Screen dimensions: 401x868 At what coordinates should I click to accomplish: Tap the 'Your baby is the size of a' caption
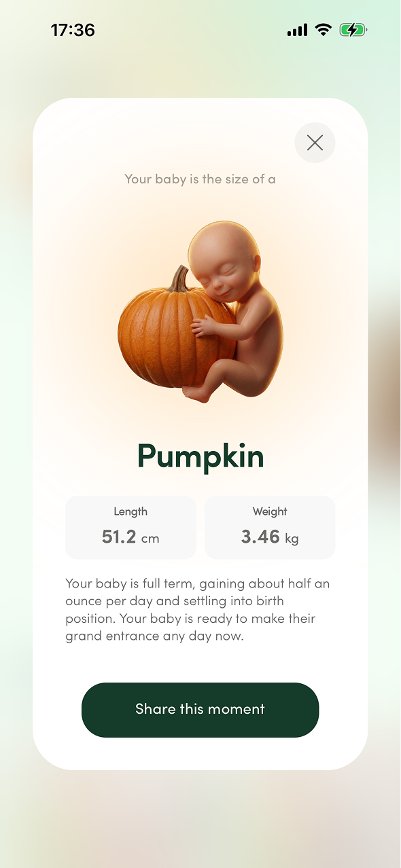click(x=200, y=179)
